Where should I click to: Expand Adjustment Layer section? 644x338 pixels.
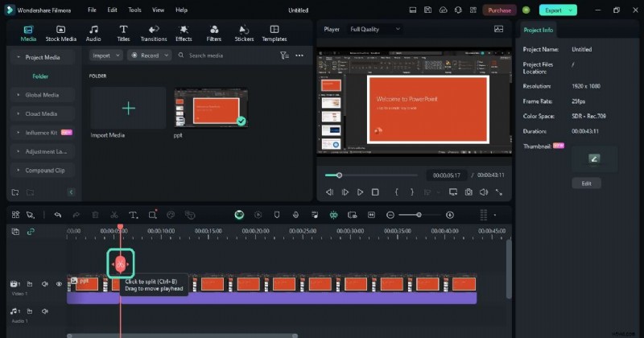tap(43, 151)
